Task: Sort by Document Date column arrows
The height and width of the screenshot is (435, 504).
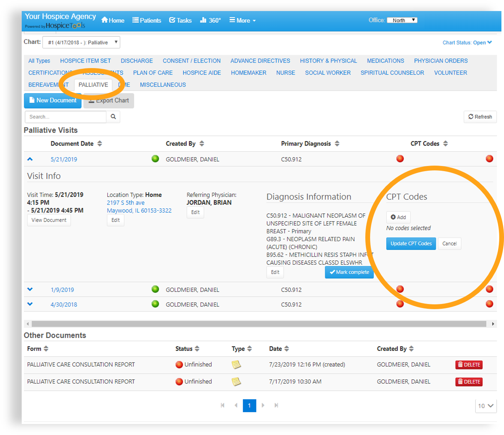Action: (100, 144)
